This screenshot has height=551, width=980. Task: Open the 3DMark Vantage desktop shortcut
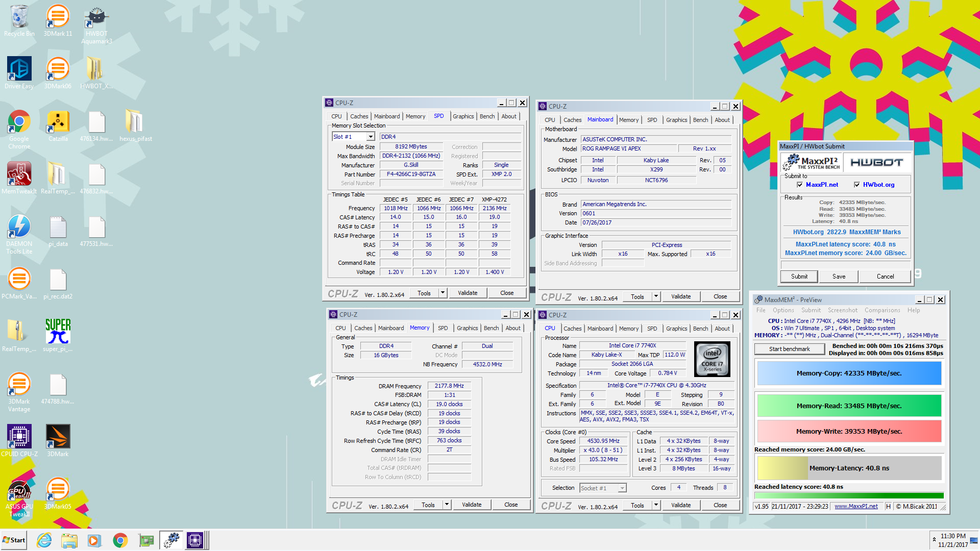pyautogui.click(x=19, y=392)
